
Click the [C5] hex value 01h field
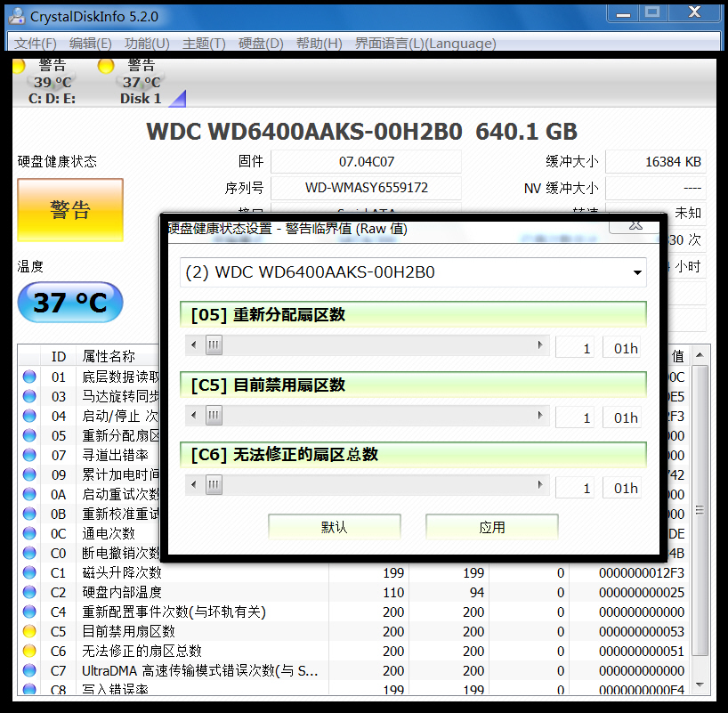[622, 417]
